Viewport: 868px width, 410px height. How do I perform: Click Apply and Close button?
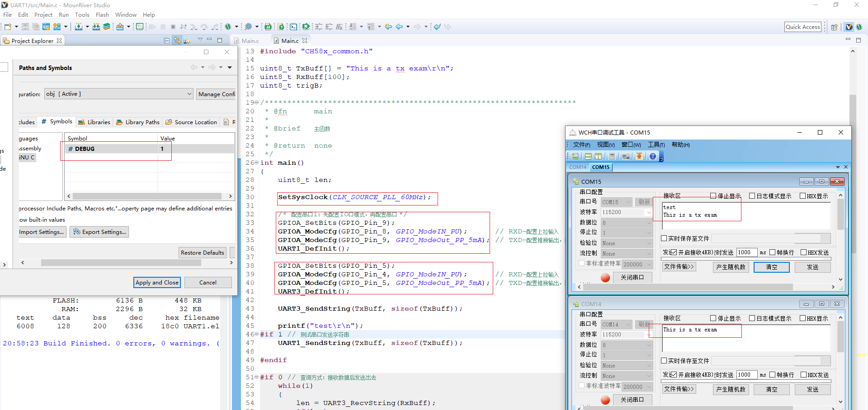(157, 282)
